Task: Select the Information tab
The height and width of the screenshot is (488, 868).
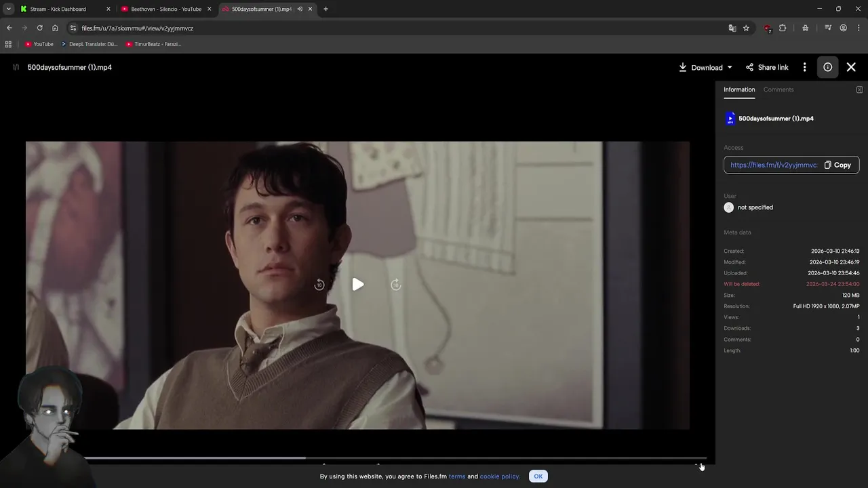Action: [x=739, y=89]
